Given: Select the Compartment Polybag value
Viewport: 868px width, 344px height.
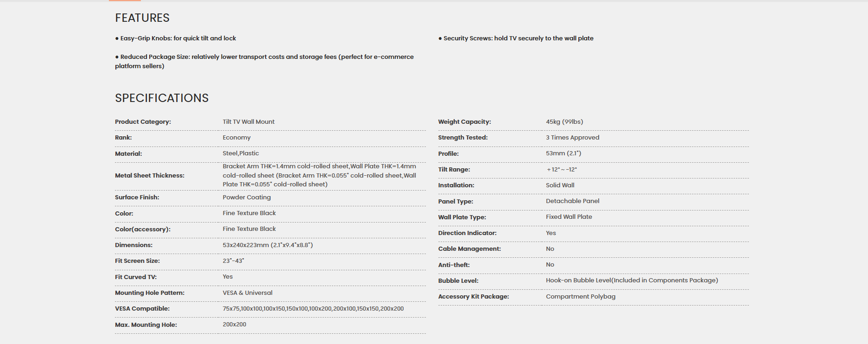Looking at the screenshot, I should tap(581, 297).
